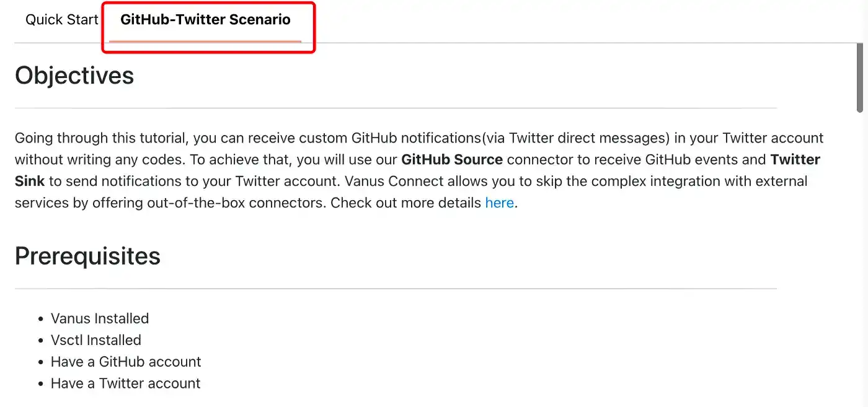
Task: Click the phrase "Twitter direct messages" in the paragraph
Action: (x=587, y=138)
